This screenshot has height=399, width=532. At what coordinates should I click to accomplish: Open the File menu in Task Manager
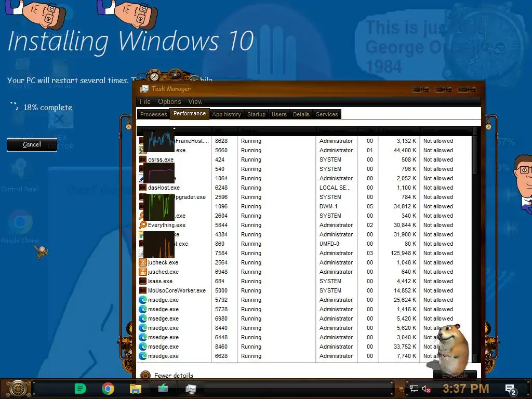click(145, 101)
